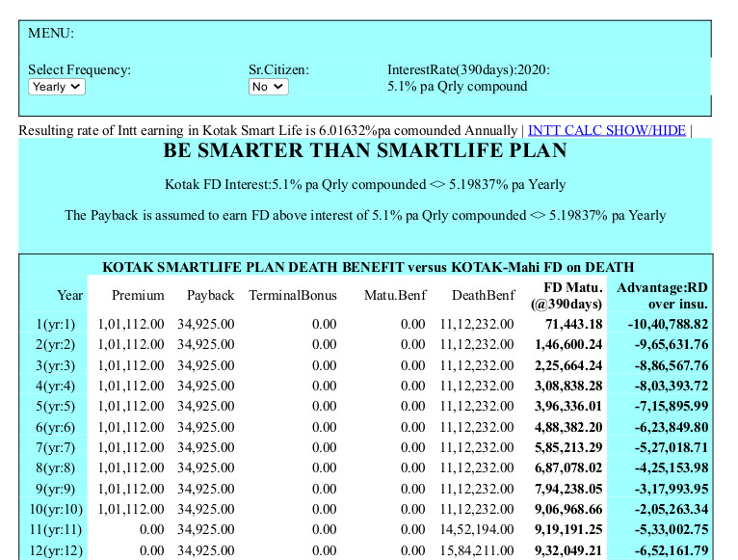Click FD maturity value 3,96,336.01
738x560 pixels.
[568, 407]
